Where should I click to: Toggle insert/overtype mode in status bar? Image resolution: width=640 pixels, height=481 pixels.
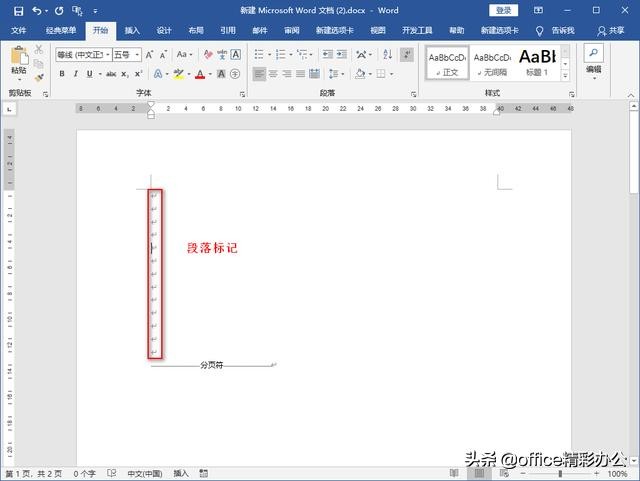181,474
